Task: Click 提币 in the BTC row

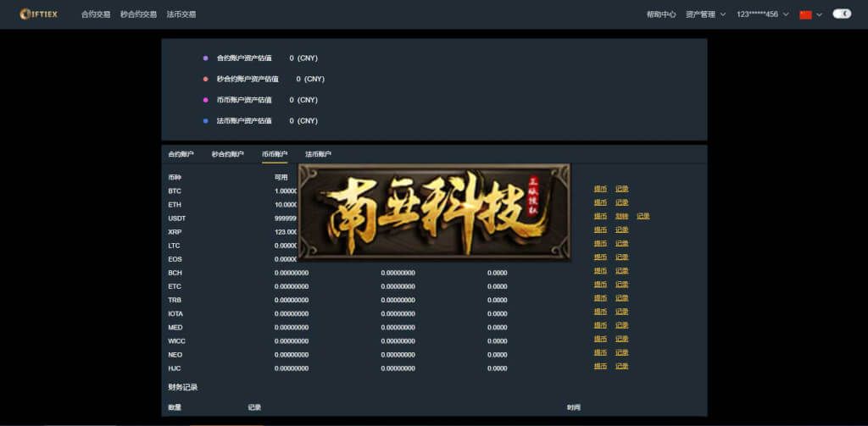Action: coord(600,189)
